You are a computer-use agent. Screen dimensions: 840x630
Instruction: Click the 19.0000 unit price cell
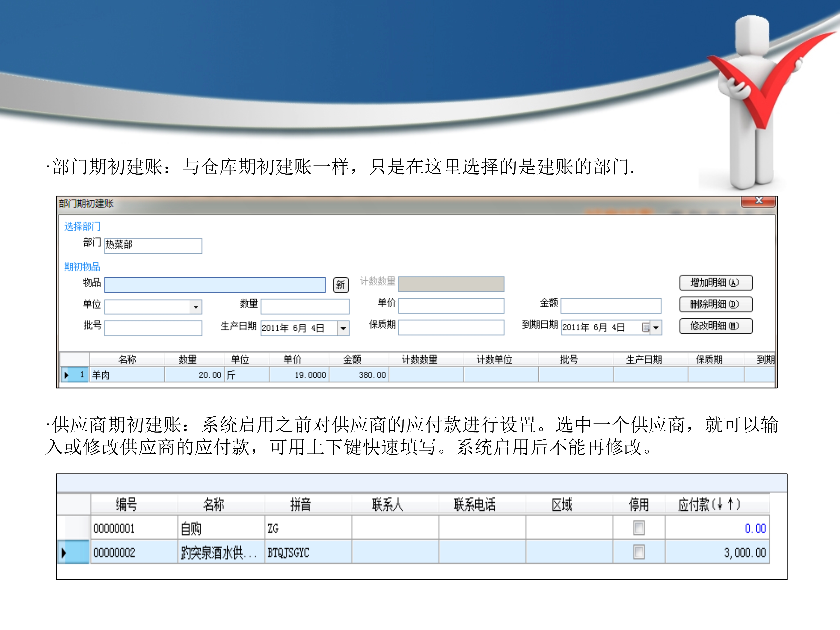pos(299,375)
